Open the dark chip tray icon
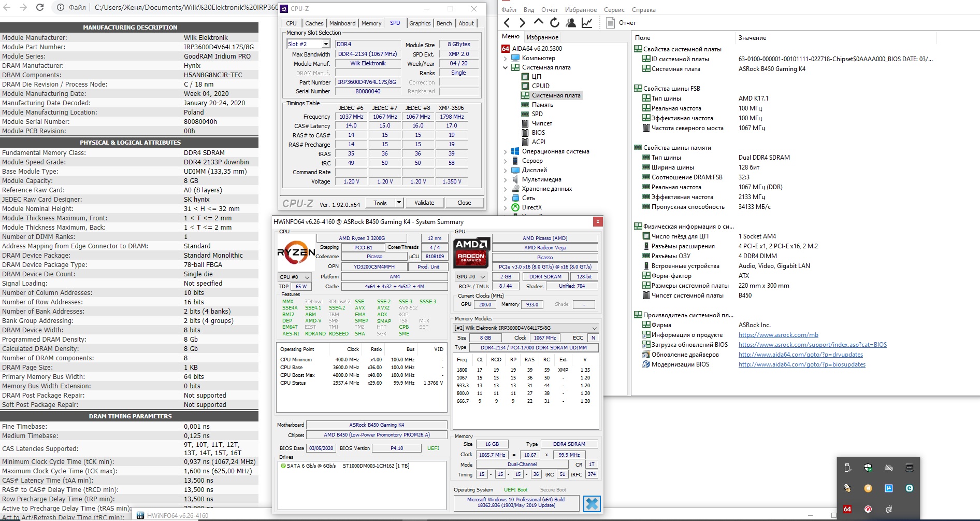Viewport: 980px width, 521px height. [910, 468]
